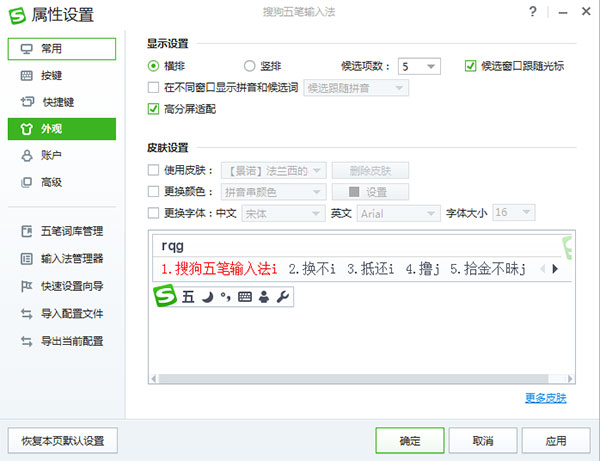The width and height of the screenshot is (600, 461).
Task: Click the user icon on preview toolbar
Action: [x=264, y=296]
